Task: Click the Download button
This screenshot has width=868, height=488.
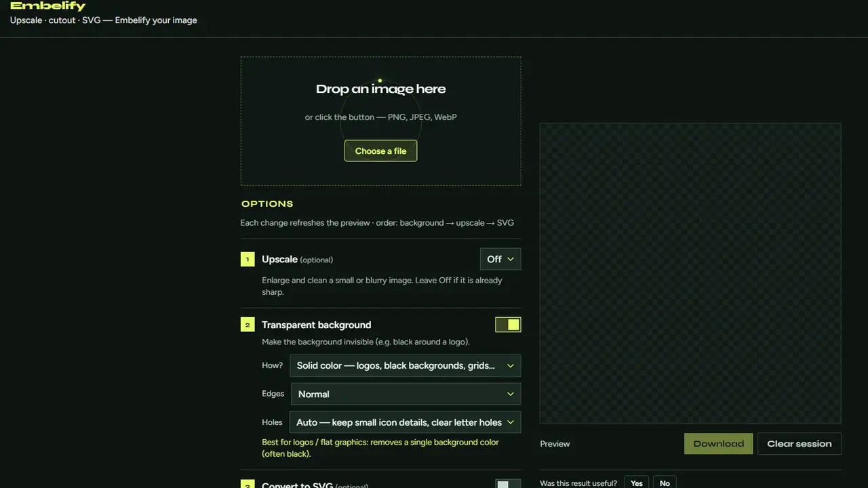Action: 718,444
